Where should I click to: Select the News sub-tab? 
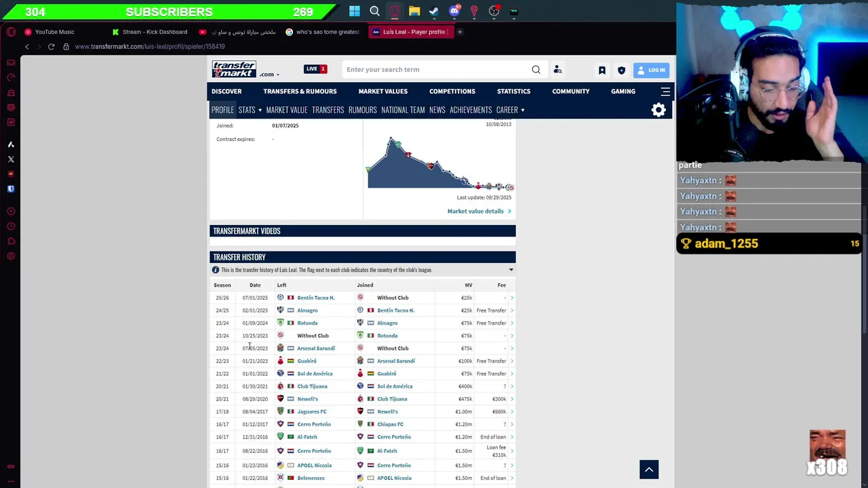pyautogui.click(x=437, y=110)
